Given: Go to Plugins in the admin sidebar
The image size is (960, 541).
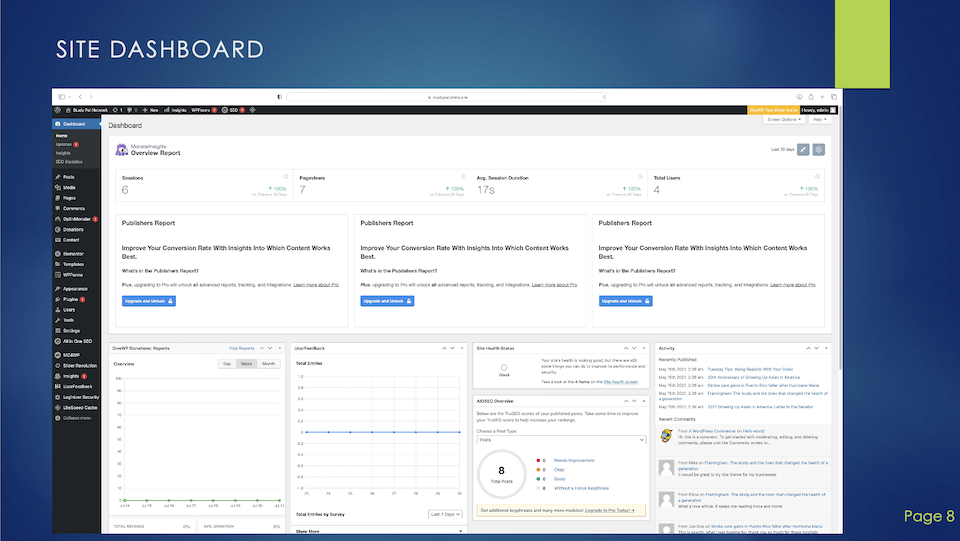Looking at the screenshot, I should coord(70,299).
